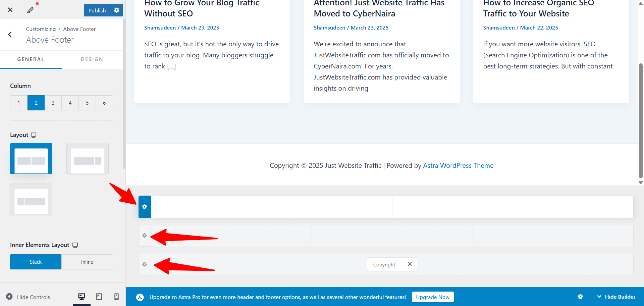644x306 pixels.
Task: Open gear settings on the middle footer row
Action: [145, 235]
